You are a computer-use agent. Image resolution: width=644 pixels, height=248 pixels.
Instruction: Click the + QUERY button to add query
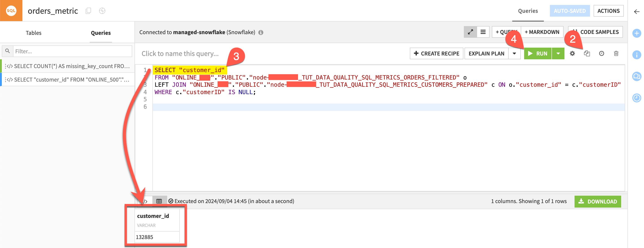click(x=506, y=32)
